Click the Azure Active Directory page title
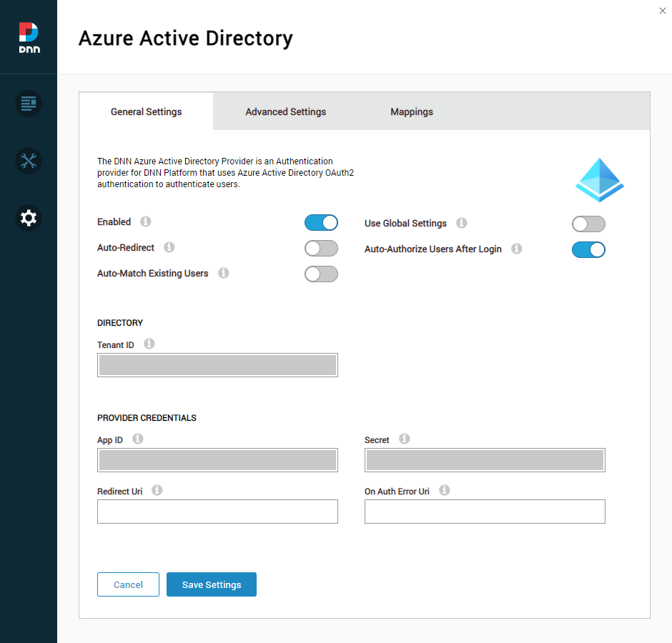The height and width of the screenshot is (643, 672). click(186, 39)
